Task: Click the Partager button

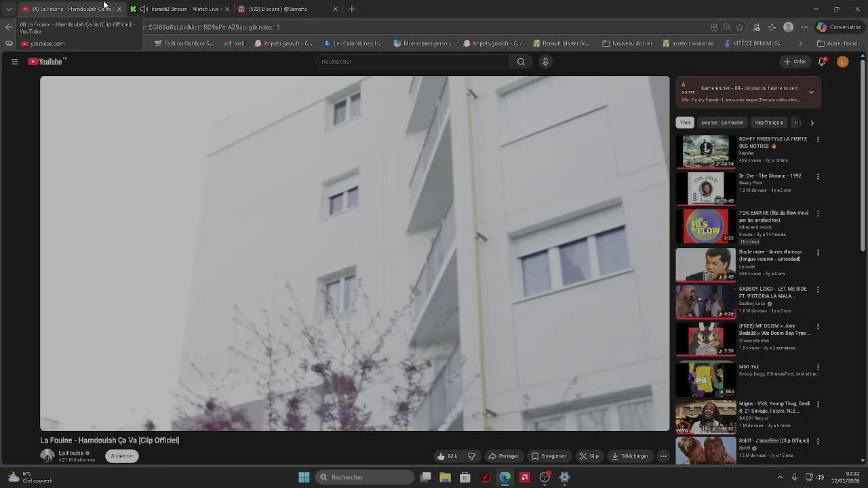Action: tap(503, 456)
